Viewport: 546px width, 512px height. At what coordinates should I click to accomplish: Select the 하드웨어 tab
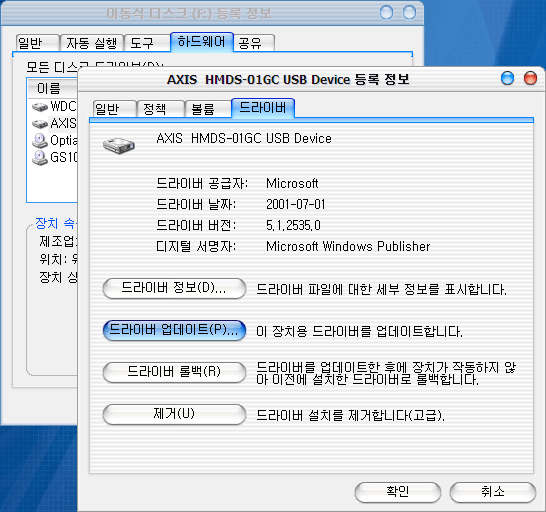(202, 42)
